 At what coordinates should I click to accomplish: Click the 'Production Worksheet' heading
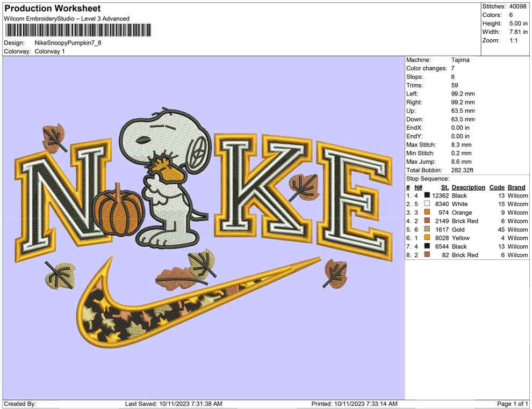point(53,9)
